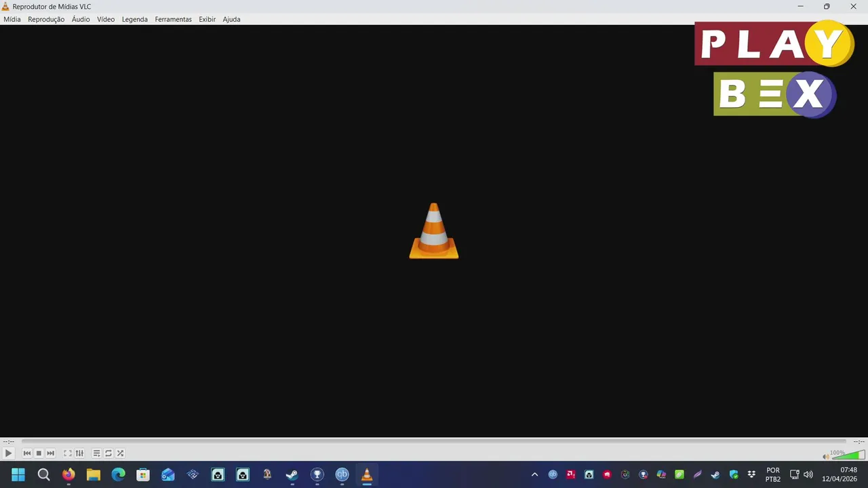Open qBittorrent tray icon
The image size is (868, 488).
553,474
